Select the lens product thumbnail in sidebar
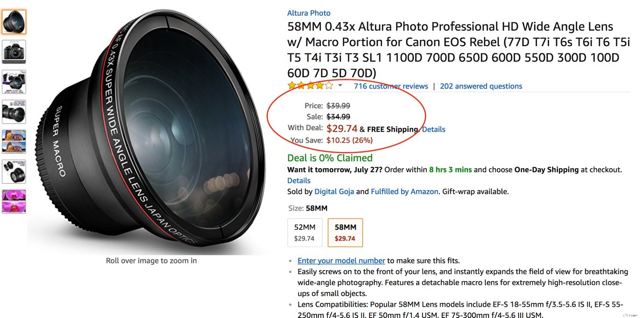The image size is (644, 318). click(x=14, y=21)
